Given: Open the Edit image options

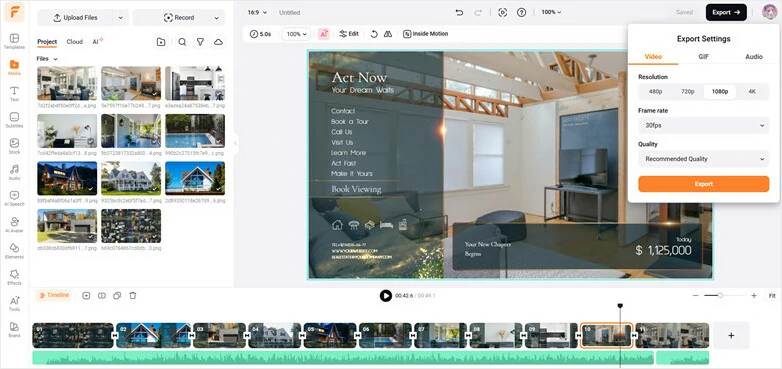Looking at the screenshot, I should 349,34.
